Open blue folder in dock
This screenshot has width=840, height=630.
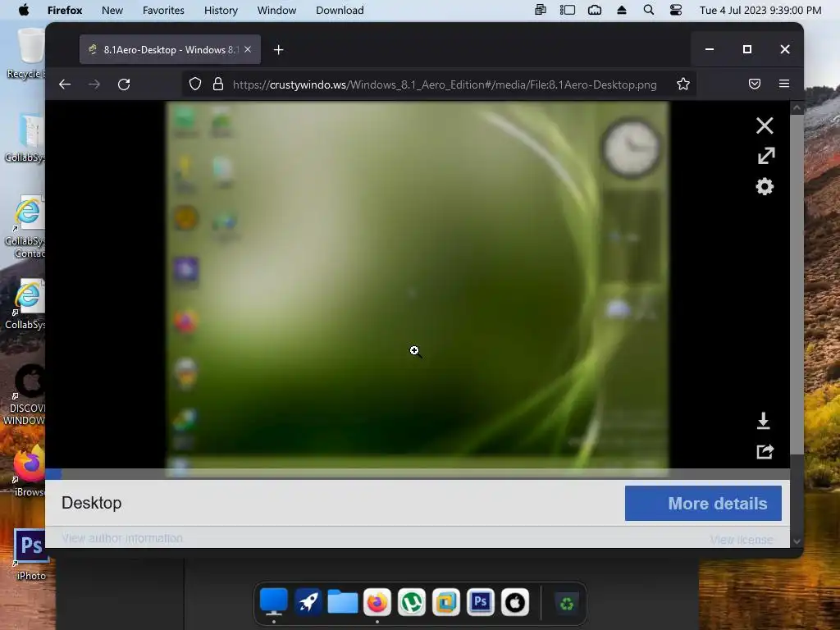[343, 602]
